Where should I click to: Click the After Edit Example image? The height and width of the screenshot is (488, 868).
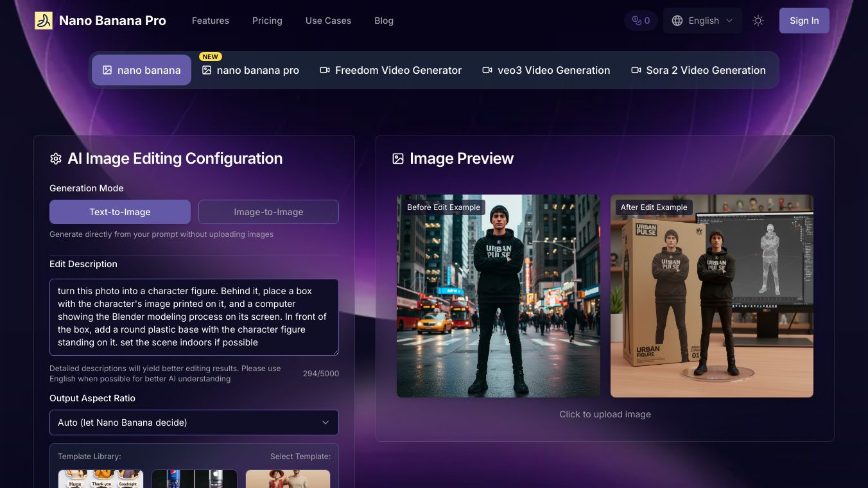coord(712,296)
